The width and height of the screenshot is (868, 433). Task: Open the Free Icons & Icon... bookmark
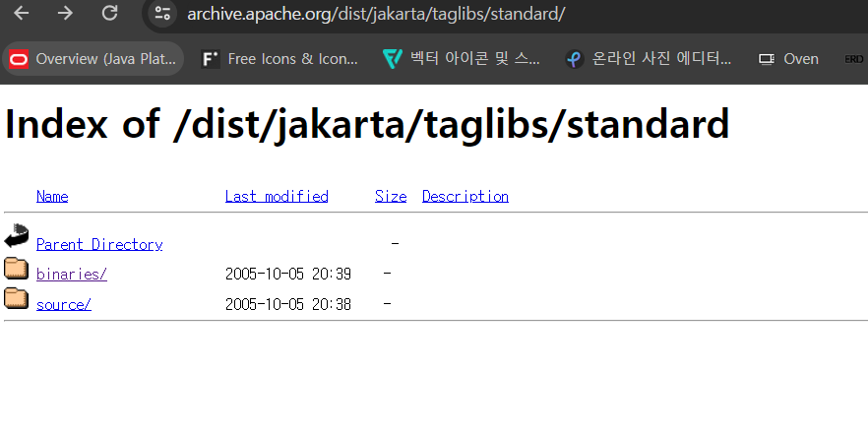[279, 59]
